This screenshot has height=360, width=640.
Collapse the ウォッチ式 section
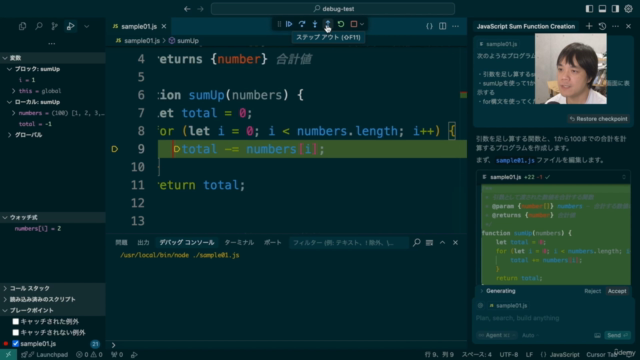pos(5,218)
